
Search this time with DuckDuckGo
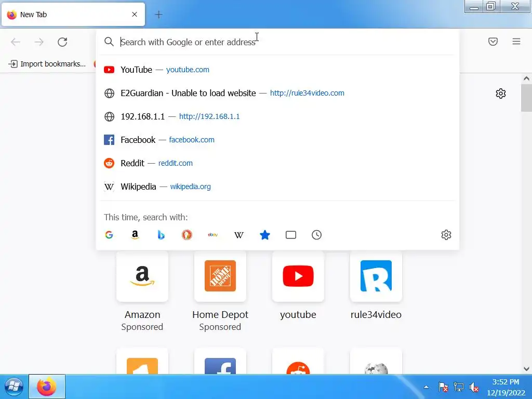(x=187, y=235)
